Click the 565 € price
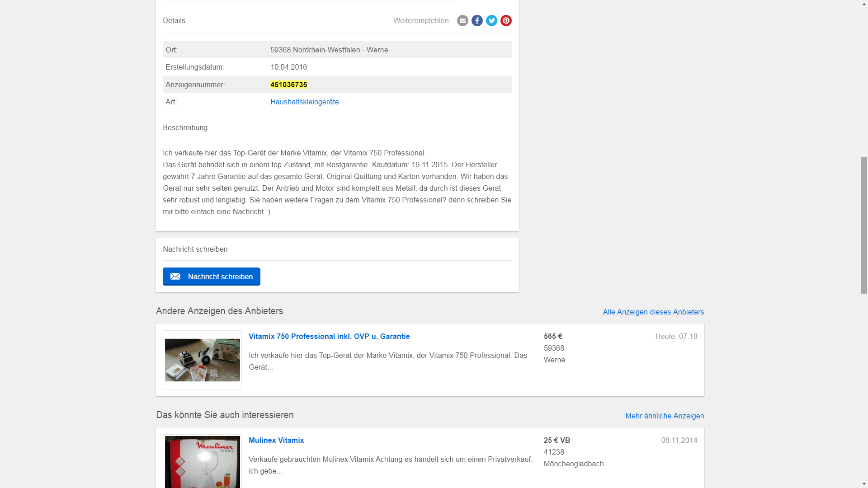868x488 pixels. pyautogui.click(x=553, y=337)
